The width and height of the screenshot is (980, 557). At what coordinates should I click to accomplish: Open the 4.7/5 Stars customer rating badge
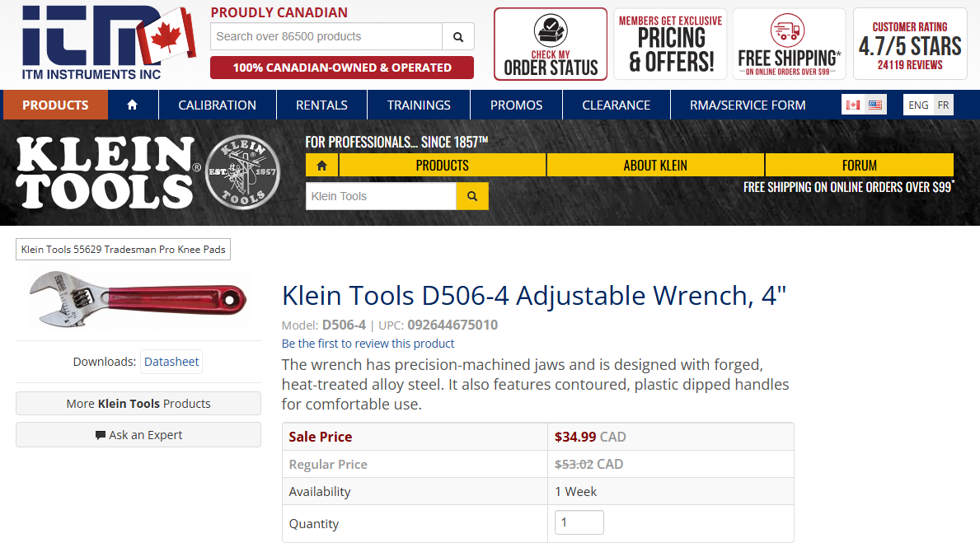tap(909, 43)
